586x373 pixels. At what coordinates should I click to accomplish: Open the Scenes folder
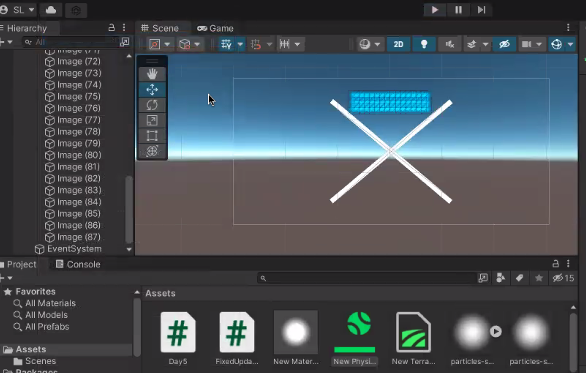point(35,361)
